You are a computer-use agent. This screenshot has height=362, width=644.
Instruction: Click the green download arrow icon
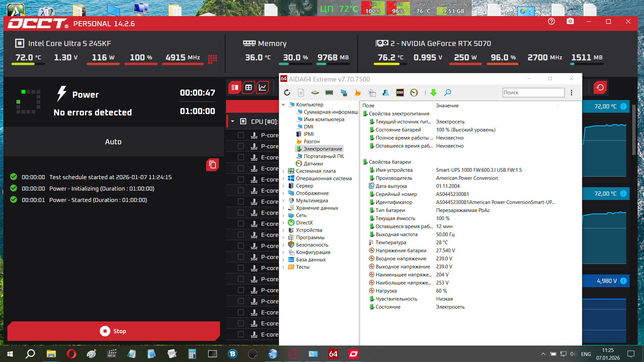coord(433,93)
